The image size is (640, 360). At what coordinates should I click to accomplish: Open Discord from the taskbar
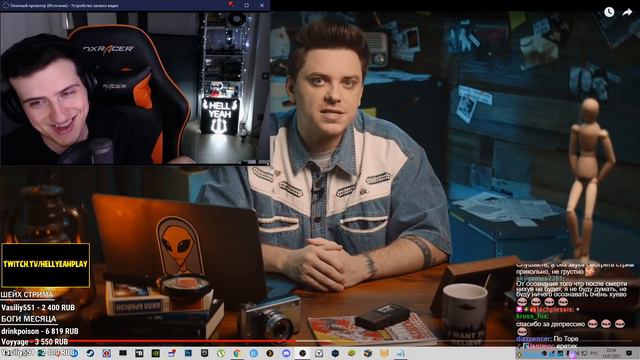coord(286,353)
